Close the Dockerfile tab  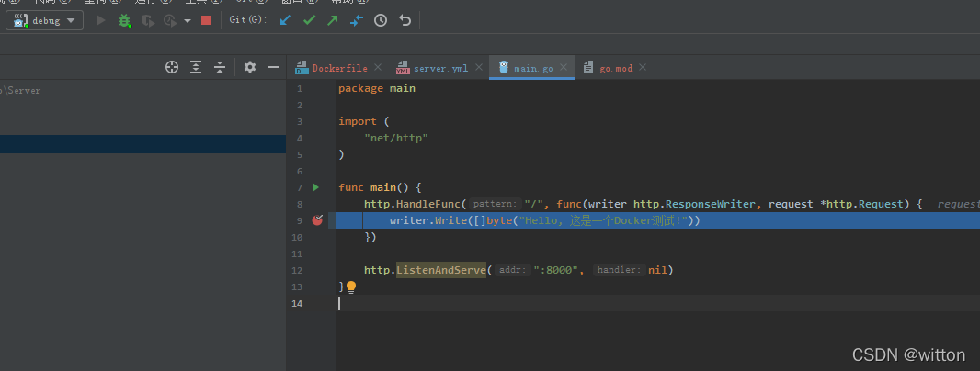tap(378, 67)
